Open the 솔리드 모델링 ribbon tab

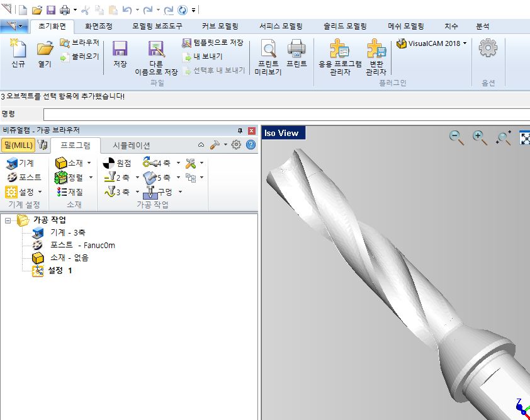344,26
